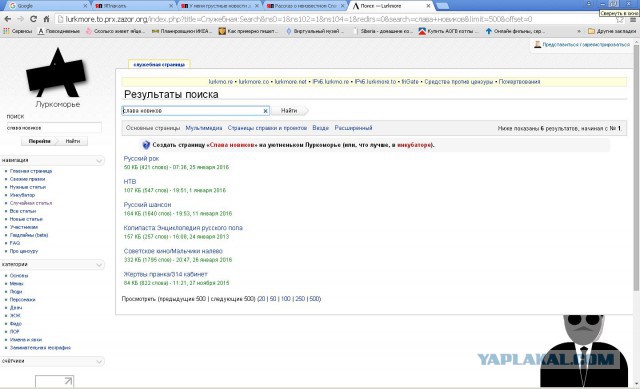Select the Расширенный search profile
The width and height of the screenshot is (640, 389).
coord(353,128)
